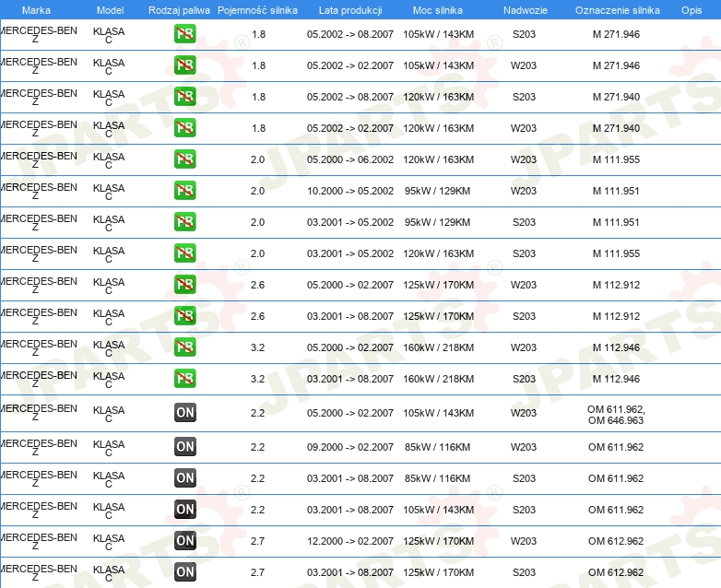This screenshot has height=588, width=721.
Task: Select KLASA C in the OM 646.963 row
Action: (x=109, y=414)
